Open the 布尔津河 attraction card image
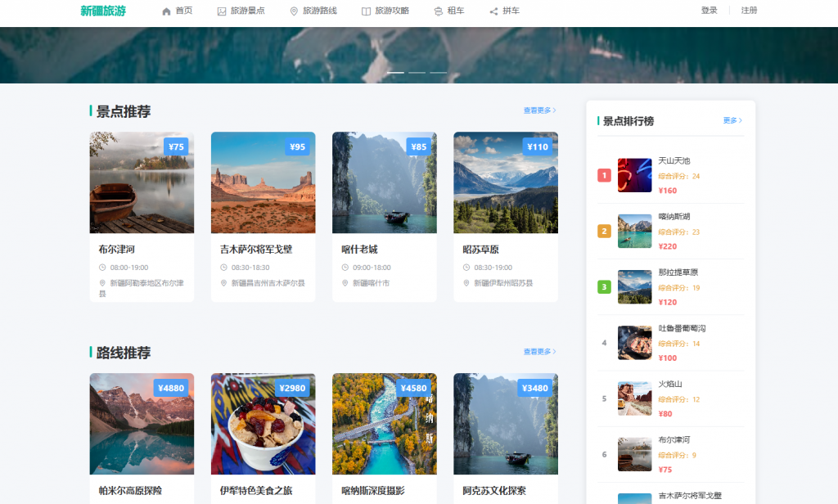Image resolution: width=838 pixels, height=504 pixels. [x=142, y=182]
